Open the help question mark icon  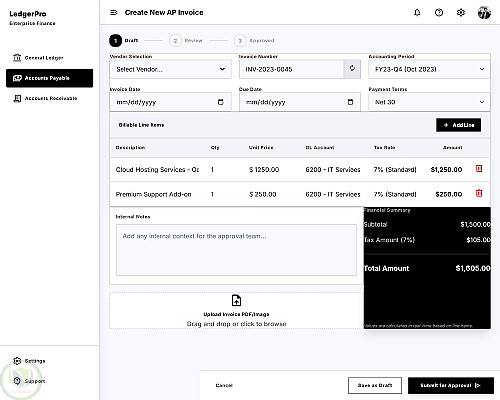pos(439,13)
